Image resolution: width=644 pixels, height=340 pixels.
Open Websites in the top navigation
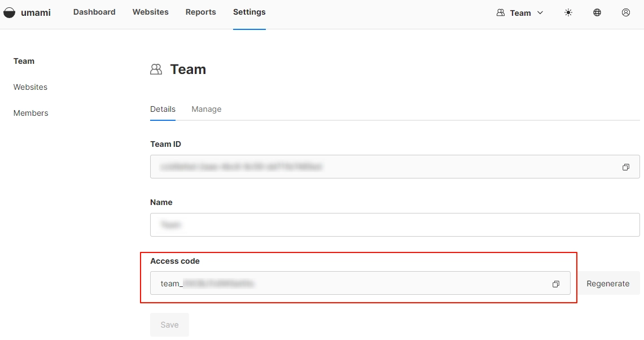click(x=150, y=12)
